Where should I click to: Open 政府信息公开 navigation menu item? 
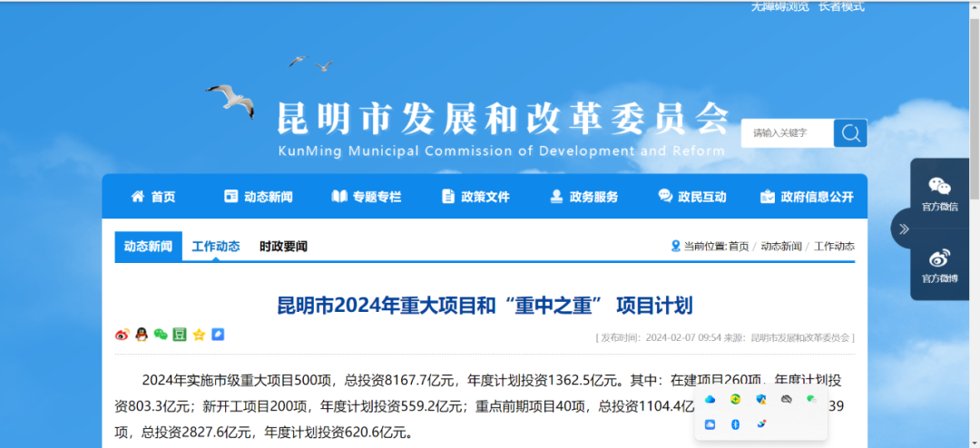pyautogui.click(x=807, y=197)
